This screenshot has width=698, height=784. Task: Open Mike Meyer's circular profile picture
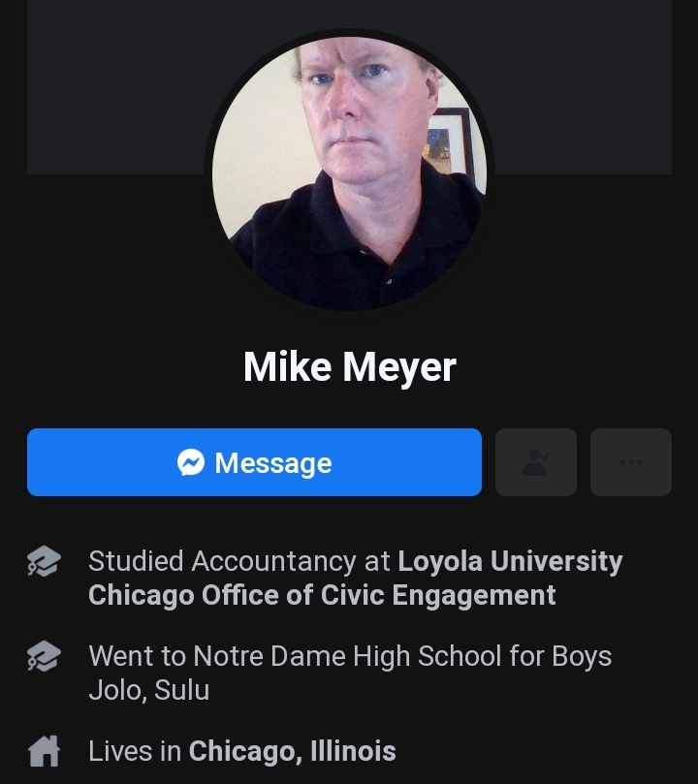tap(349, 173)
